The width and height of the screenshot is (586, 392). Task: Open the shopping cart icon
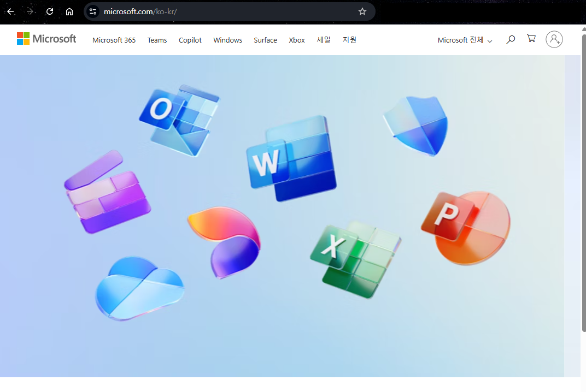[x=531, y=38]
